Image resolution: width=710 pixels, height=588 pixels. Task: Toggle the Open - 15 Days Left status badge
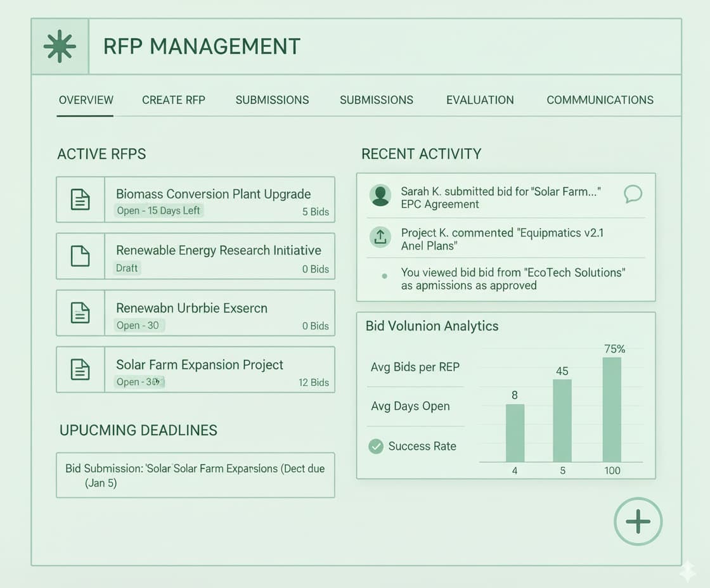(x=159, y=211)
